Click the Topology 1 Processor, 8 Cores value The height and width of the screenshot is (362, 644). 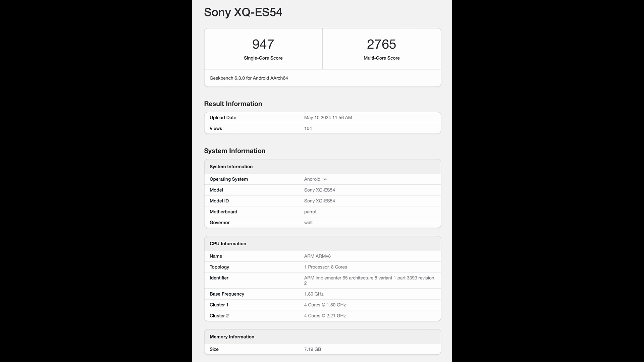click(x=325, y=267)
